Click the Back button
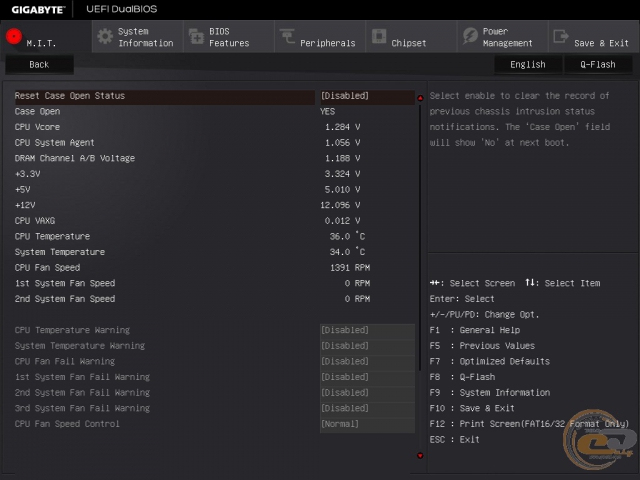The width and height of the screenshot is (640, 480). coord(39,64)
